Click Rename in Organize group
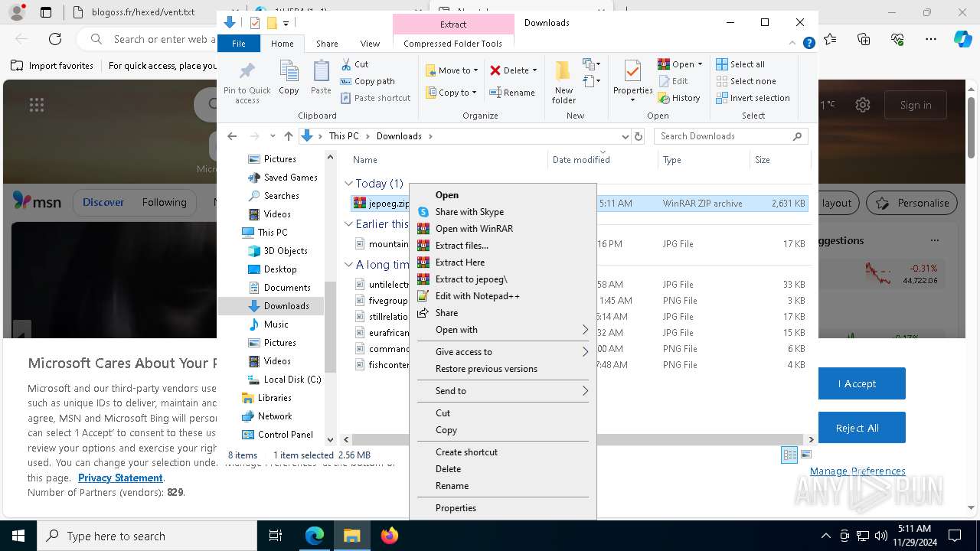 point(512,93)
